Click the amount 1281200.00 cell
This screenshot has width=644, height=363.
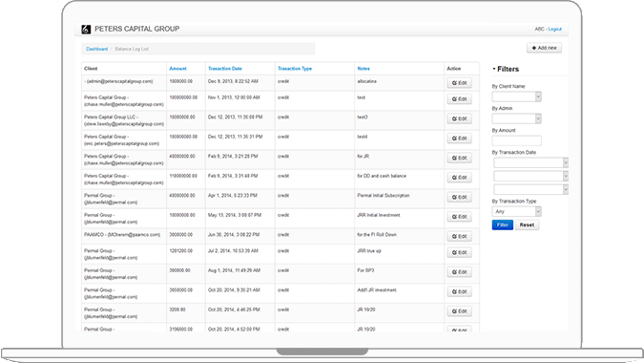pos(186,254)
